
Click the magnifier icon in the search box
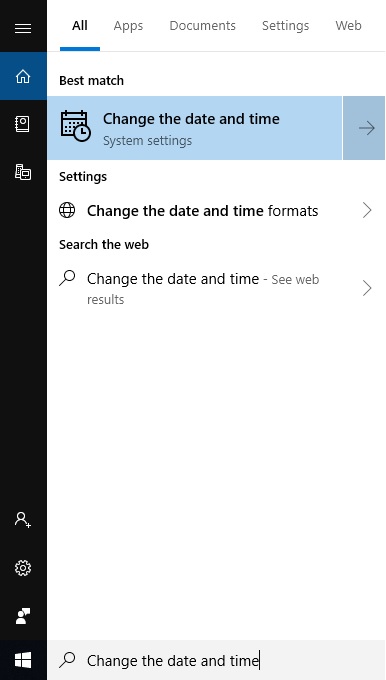pyautogui.click(x=67, y=660)
